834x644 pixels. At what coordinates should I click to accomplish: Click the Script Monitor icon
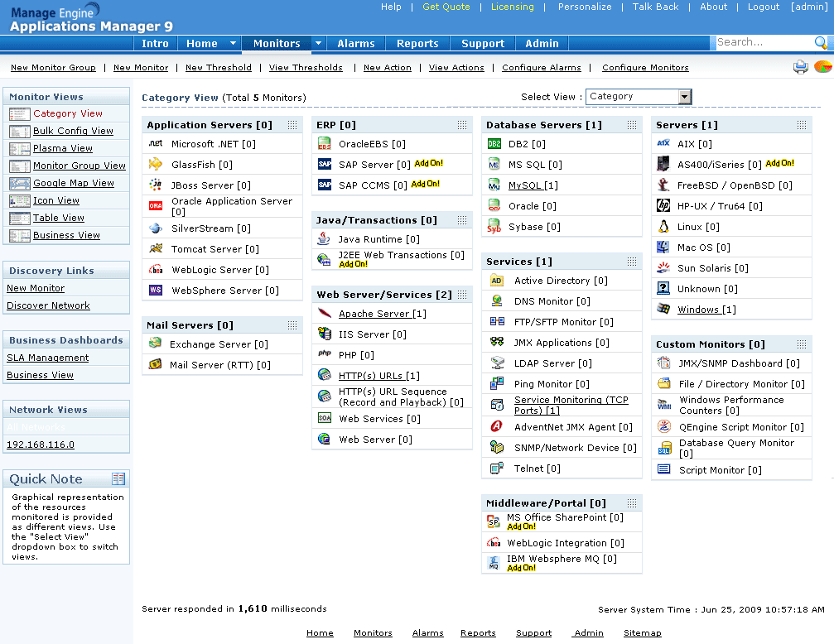point(663,469)
